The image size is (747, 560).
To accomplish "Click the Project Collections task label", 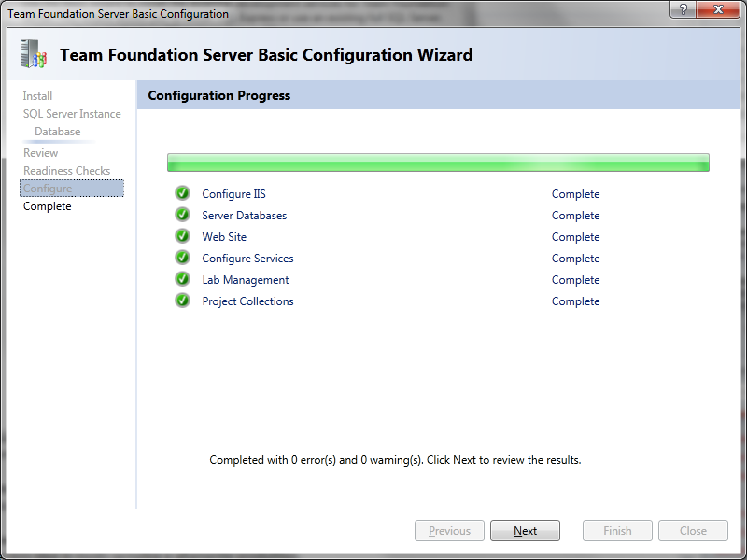I will click(247, 301).
